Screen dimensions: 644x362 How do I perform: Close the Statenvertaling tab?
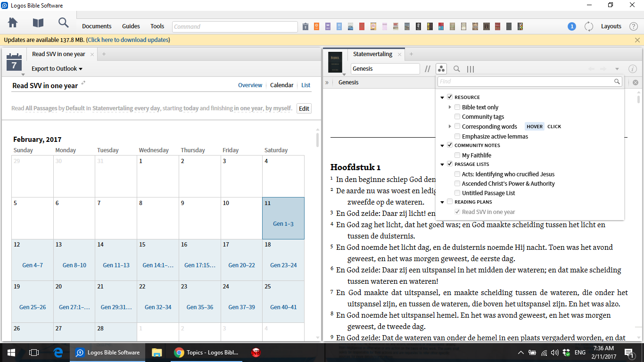click(x=399, y=55)
